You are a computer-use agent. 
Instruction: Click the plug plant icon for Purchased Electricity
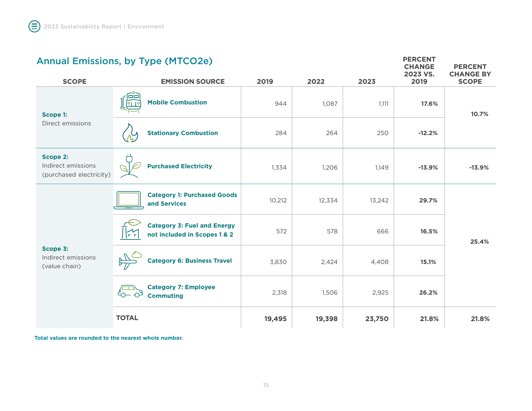tap(130, 166)
